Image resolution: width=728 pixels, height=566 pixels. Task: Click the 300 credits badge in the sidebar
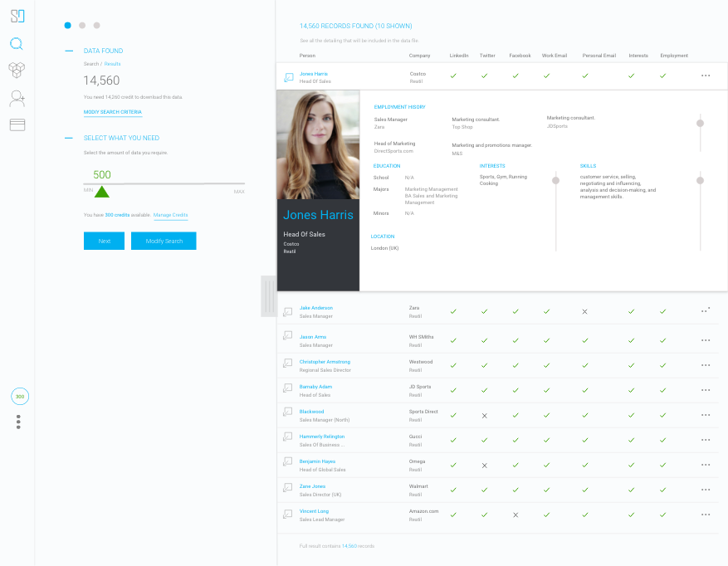point(19,396)
